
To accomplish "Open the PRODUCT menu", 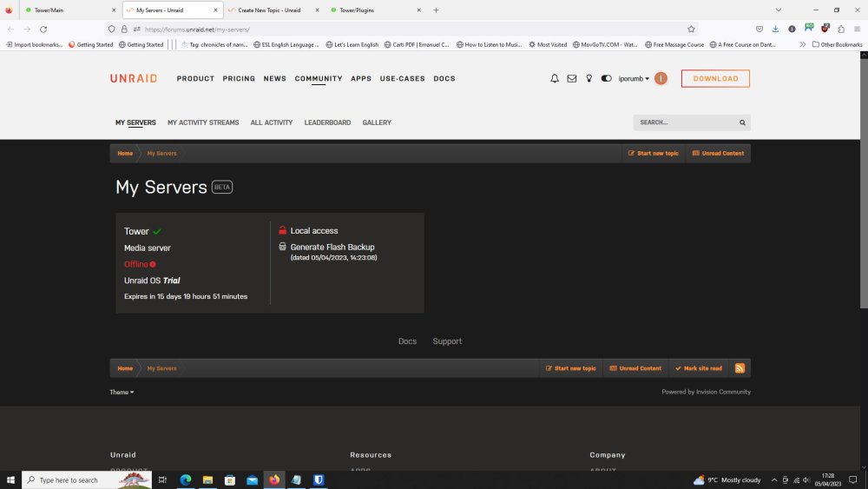I will [195, 79].
